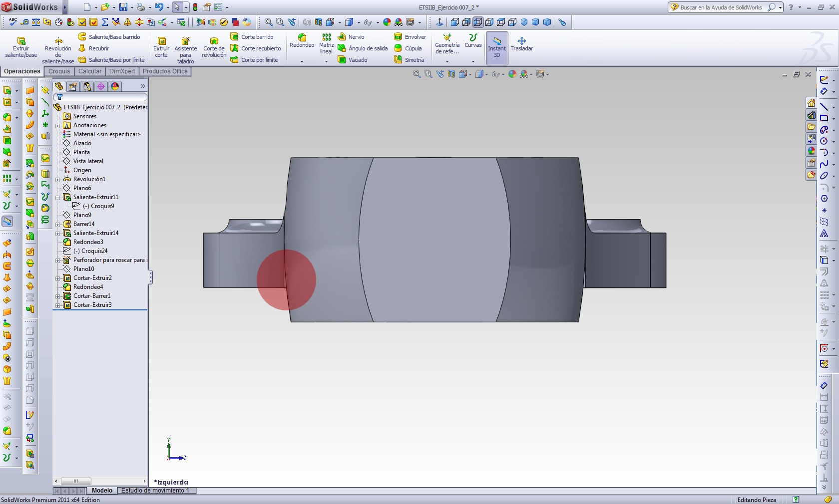The image size is (839, 504).
Task: Click Corte barrido command
Action: point(252,37)
